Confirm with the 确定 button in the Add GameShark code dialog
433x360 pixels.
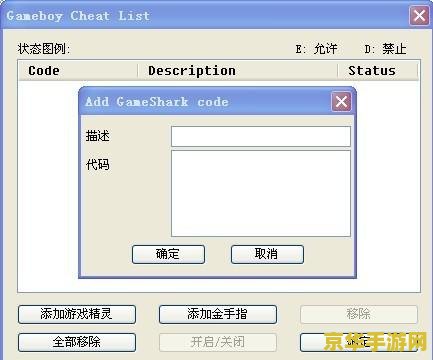168,254
